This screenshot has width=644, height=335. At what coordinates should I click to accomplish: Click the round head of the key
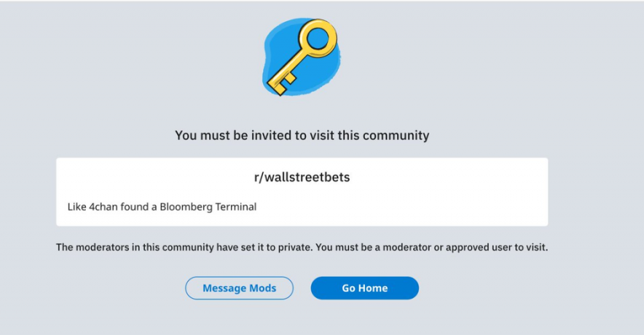(x=317, y=39)
